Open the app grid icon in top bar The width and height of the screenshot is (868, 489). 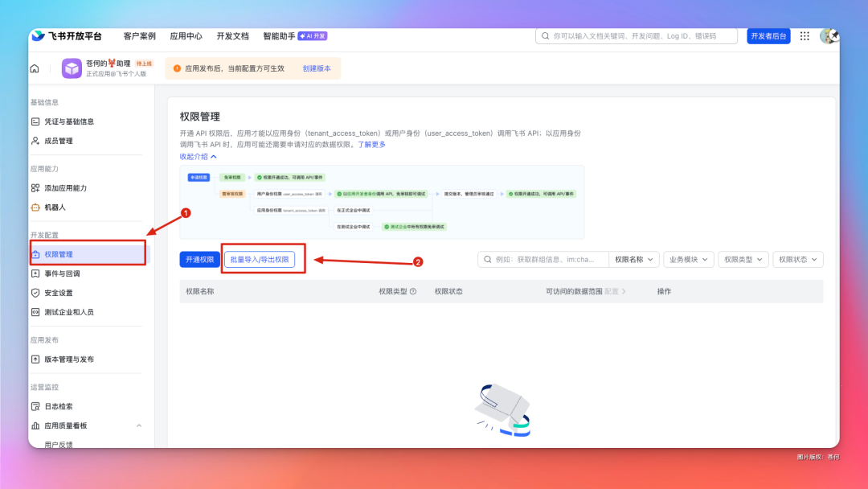coord(804,35)
